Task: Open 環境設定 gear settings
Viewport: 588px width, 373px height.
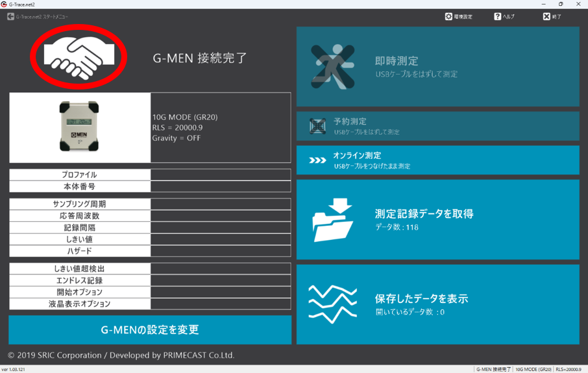Action: point(458,16)
